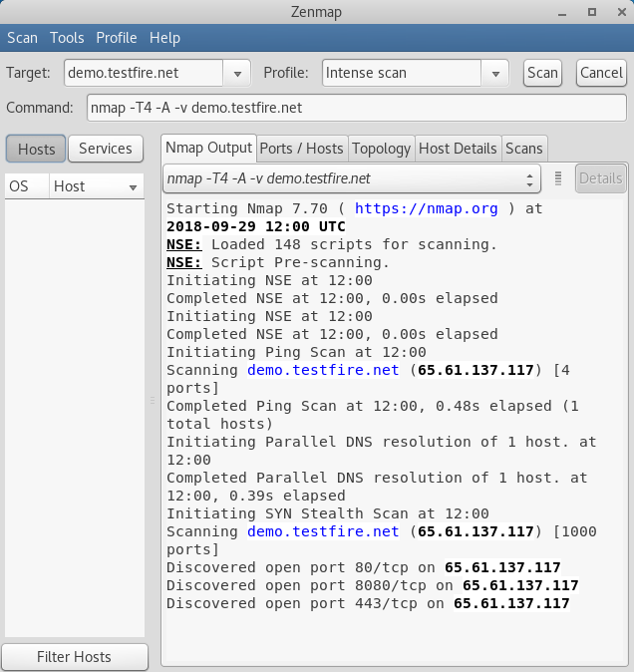Viewport: 634px width, 672px height.
Task: Expand the Profile dropdown arrow
Action: click(x=495, y=74)
